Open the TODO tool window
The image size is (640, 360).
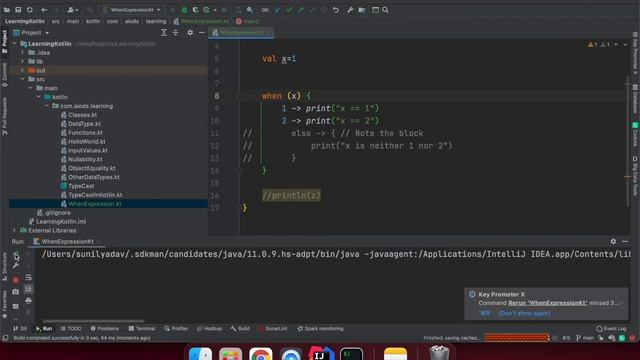71,329
